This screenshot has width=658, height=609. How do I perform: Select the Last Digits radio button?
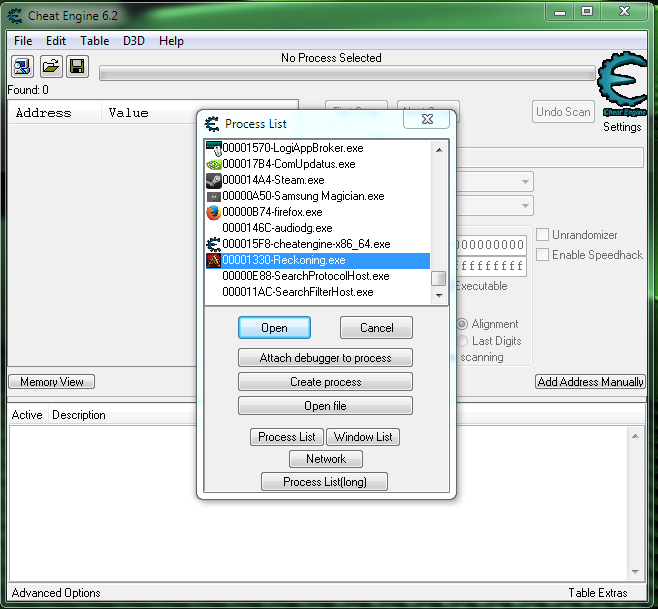[462, 341]
